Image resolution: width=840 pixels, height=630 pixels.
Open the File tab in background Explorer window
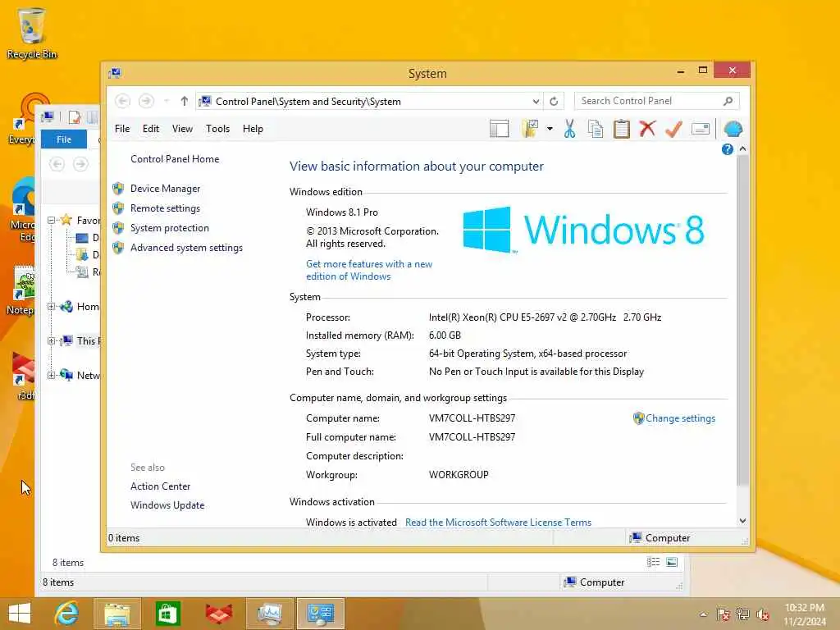coord(64,139)
